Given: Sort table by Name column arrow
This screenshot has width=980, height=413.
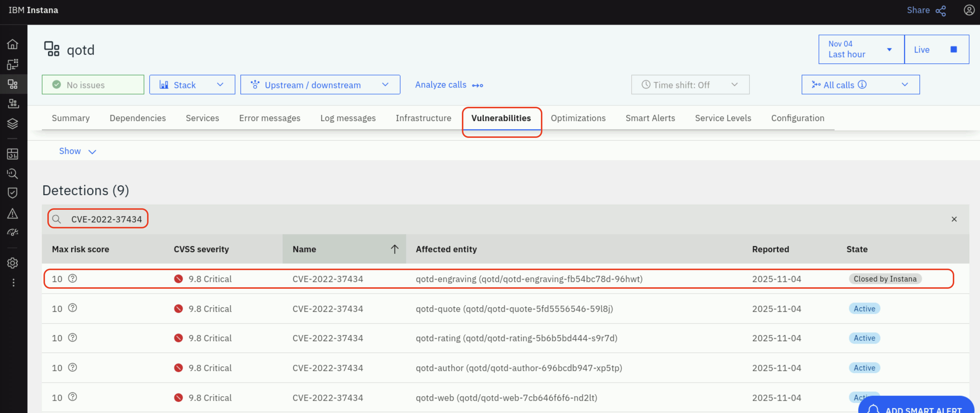Looking at the screenshot, I should [394, 249].
